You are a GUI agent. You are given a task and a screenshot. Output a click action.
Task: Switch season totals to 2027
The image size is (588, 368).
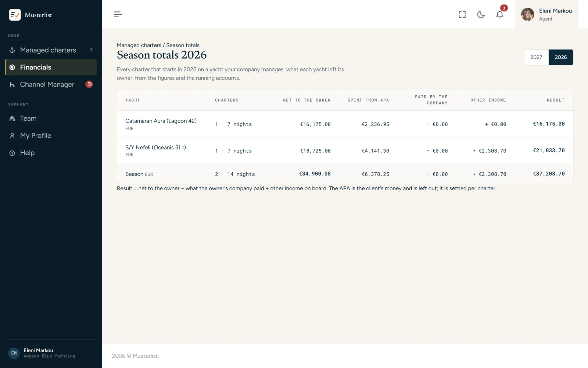pyautogui.click(x=536, y=57)
